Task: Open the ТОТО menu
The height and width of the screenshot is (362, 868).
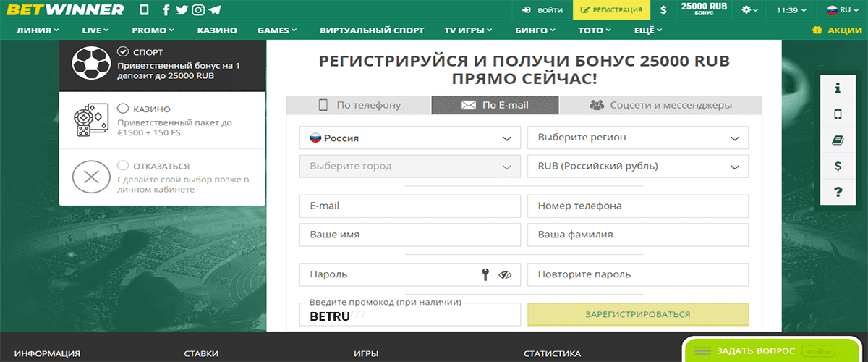Action: [595, 30]
